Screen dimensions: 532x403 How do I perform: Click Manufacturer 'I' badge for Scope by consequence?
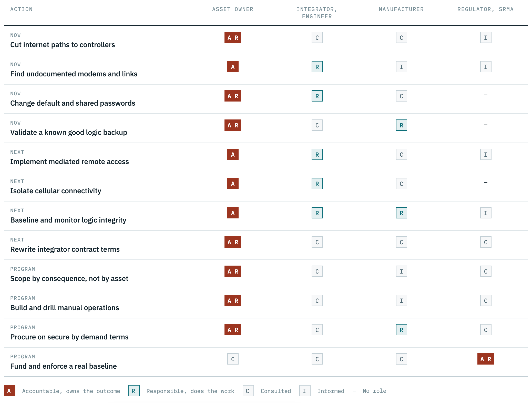click(401, 271)
